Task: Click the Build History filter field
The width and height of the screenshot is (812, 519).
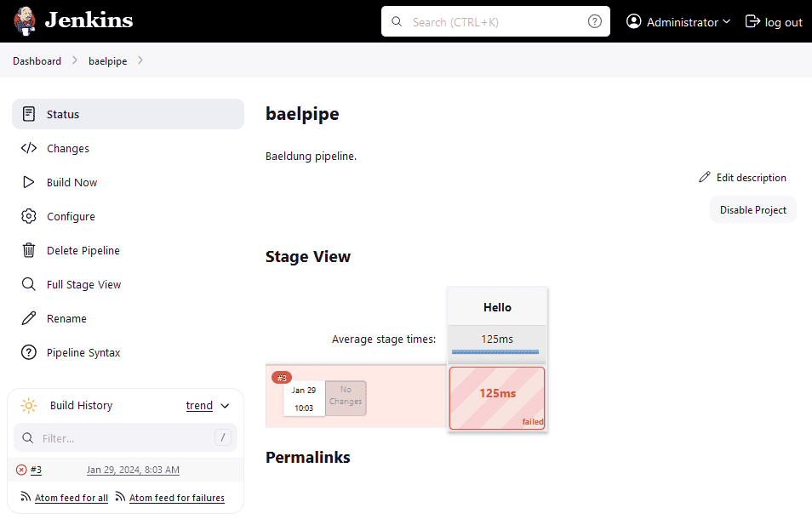Action: click(123, 437)
